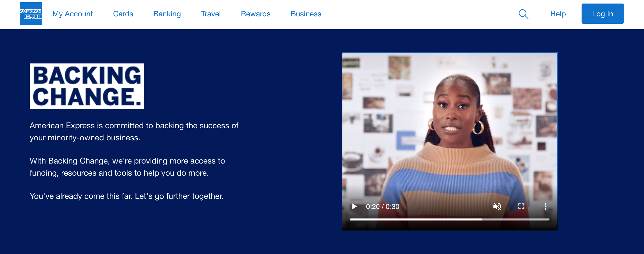The height and width of the screenshot is (254, 644).
Task: Click the 0:20 / 0:30 time display
Action: (x=382, y=207)
